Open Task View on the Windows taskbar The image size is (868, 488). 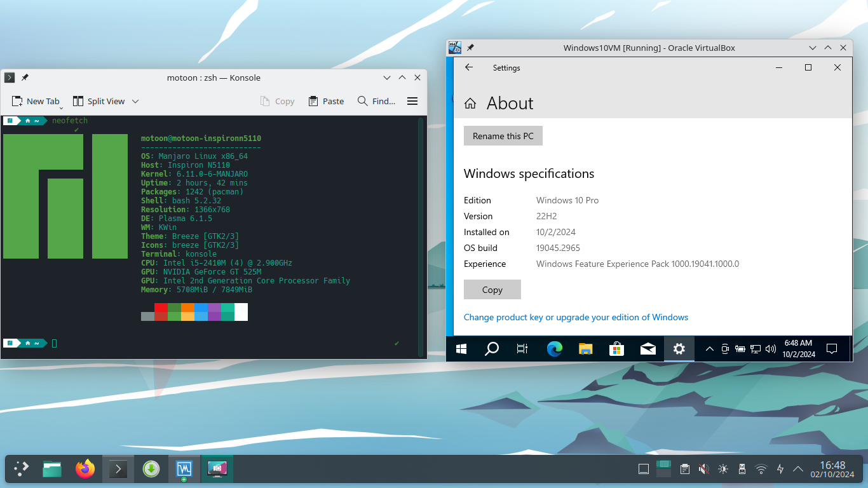[x=522, y=348]
